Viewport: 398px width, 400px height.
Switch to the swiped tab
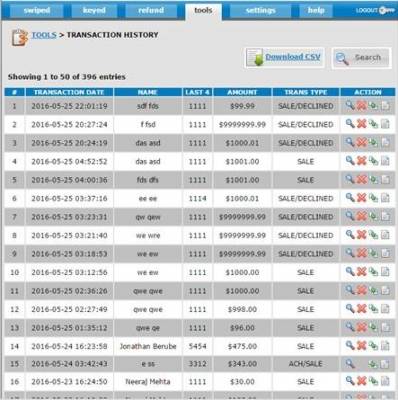37,10
